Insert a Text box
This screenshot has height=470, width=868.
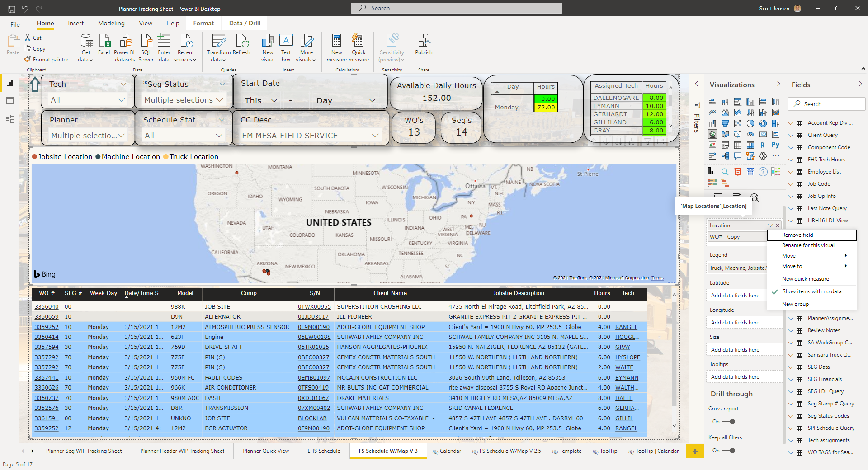(x=286, y=48)
